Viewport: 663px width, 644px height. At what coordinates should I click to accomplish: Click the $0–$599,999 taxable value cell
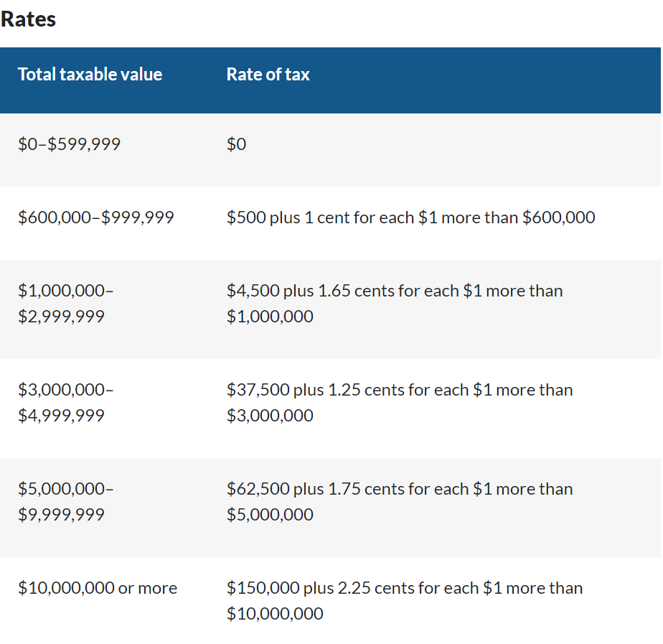(x=70, y=144)
